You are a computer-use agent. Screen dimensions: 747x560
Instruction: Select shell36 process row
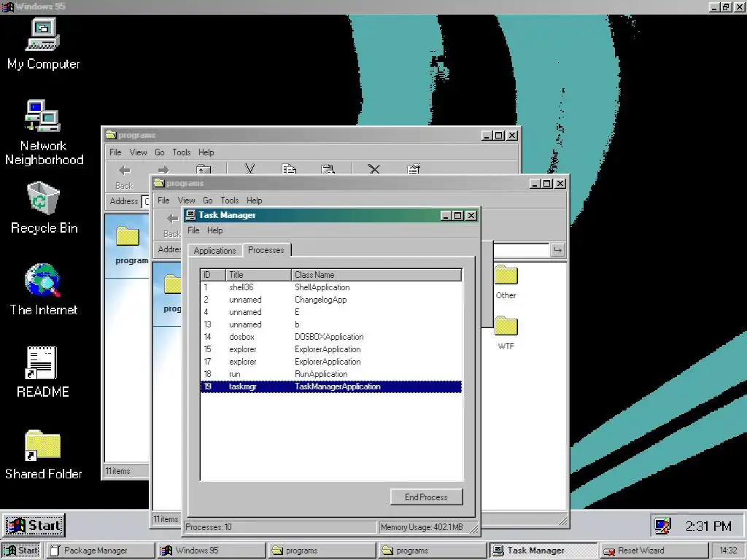coord(331,287)
